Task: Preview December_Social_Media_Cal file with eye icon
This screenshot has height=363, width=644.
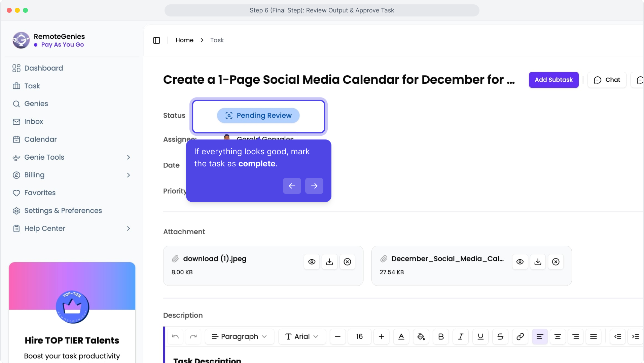Action: pos(520,262)
